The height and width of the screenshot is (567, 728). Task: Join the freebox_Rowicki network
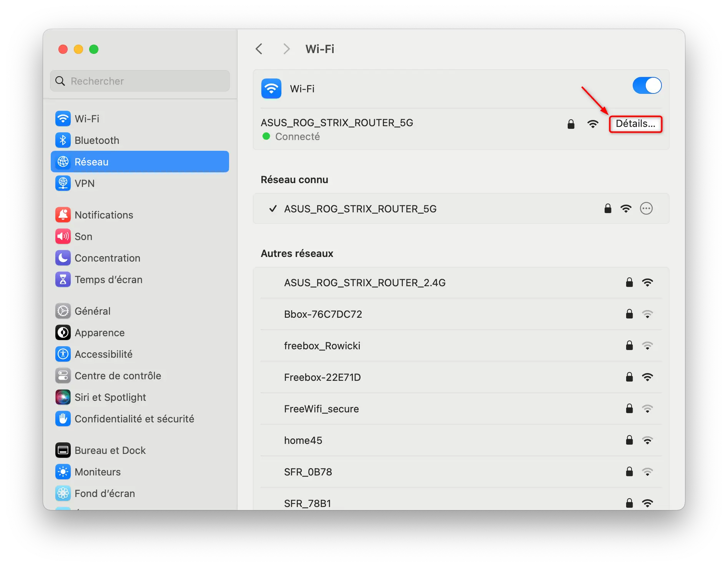(461, 345)
